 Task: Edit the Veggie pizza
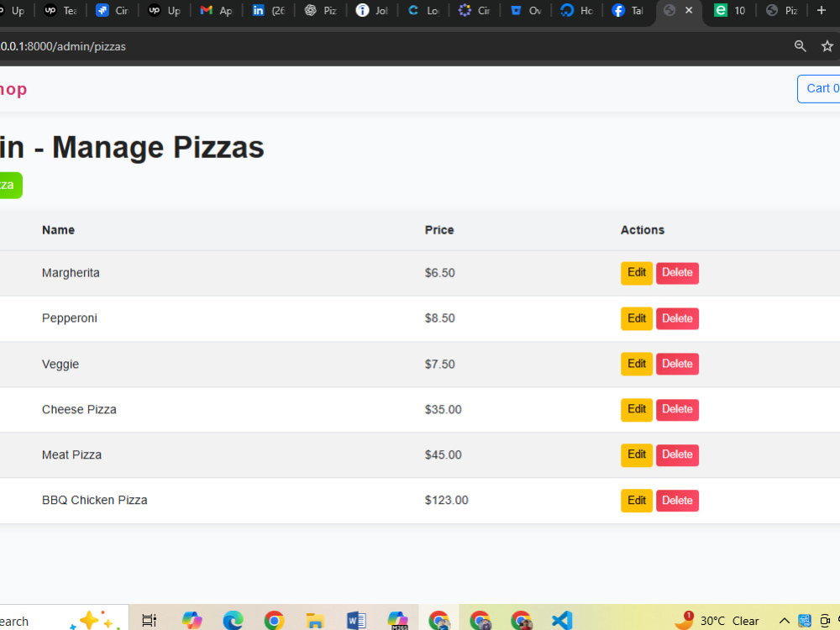point(637,364)
